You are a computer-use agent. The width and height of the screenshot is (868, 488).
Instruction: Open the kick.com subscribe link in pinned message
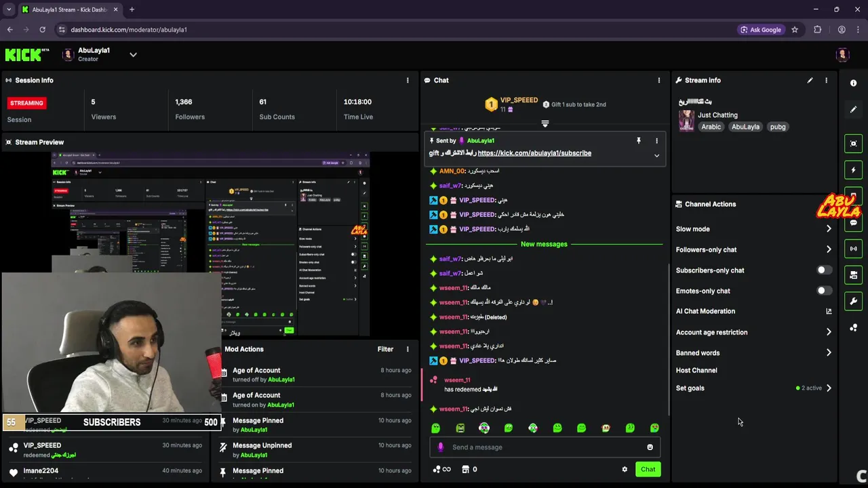[x=534, y=153]
